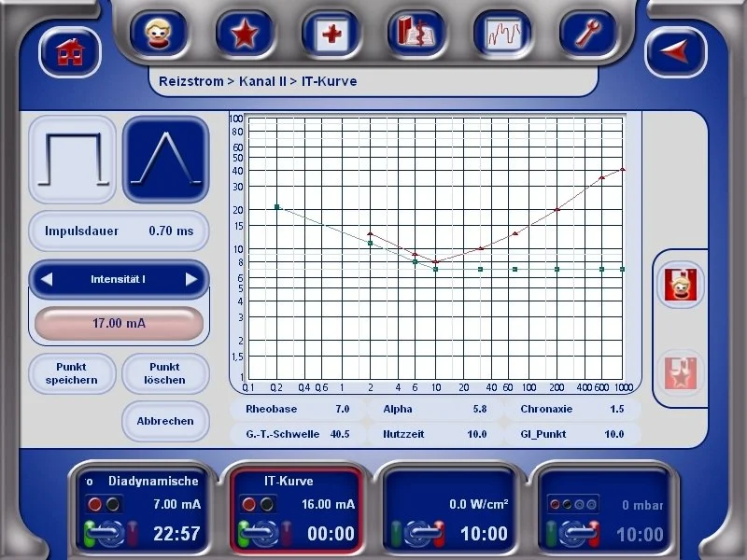Select the Nutzzeit 10.0 value
Image resolution: width=747 pixels, height=560 pixels.
(x=434, y=434)
